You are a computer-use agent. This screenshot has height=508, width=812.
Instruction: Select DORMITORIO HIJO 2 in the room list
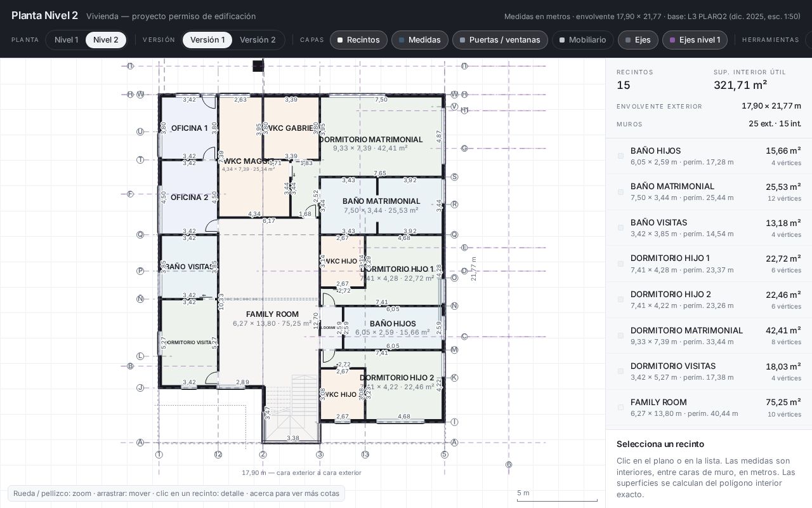[709, 300]
